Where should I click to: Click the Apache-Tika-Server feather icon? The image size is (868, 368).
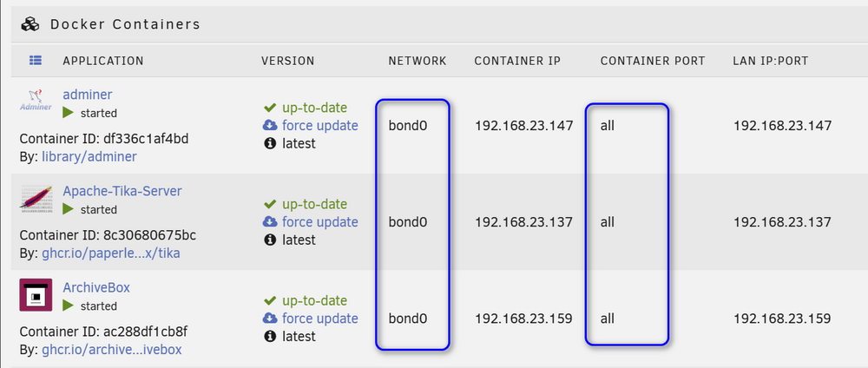coord(36,198)
